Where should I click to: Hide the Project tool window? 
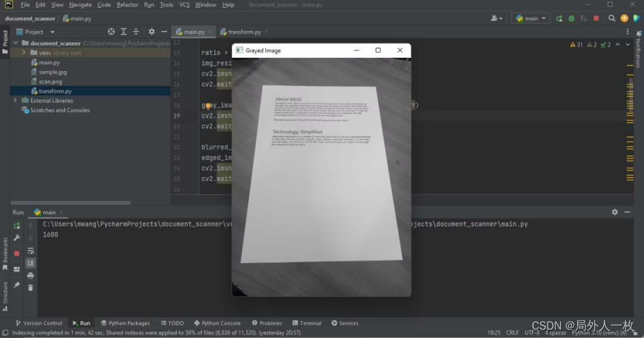164,32
